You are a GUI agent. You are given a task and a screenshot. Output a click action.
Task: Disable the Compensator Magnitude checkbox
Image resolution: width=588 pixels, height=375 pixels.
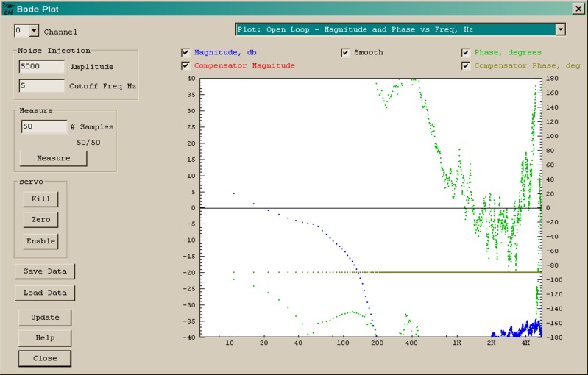click(x=185, y=66)
